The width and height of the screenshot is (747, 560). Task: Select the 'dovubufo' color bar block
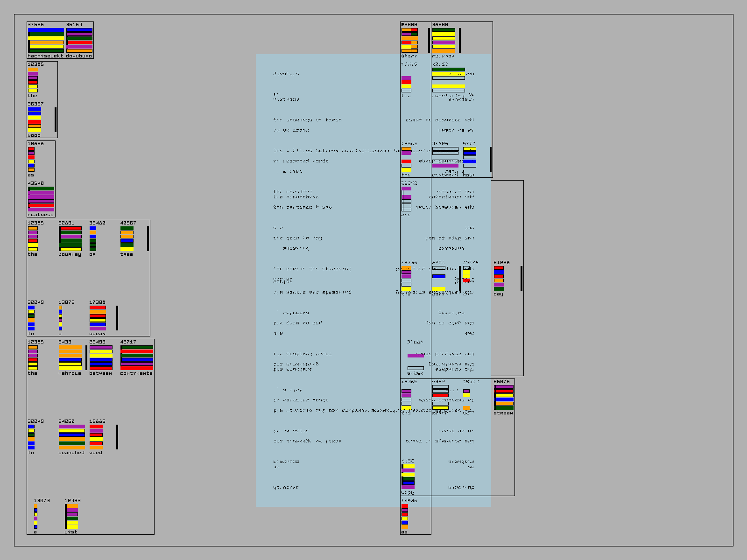pos(79,40)
